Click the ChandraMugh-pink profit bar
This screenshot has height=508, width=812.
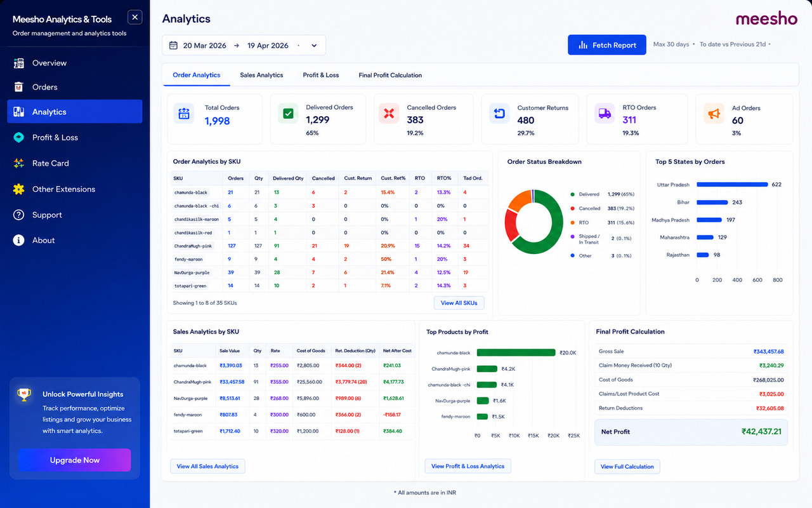487,368
